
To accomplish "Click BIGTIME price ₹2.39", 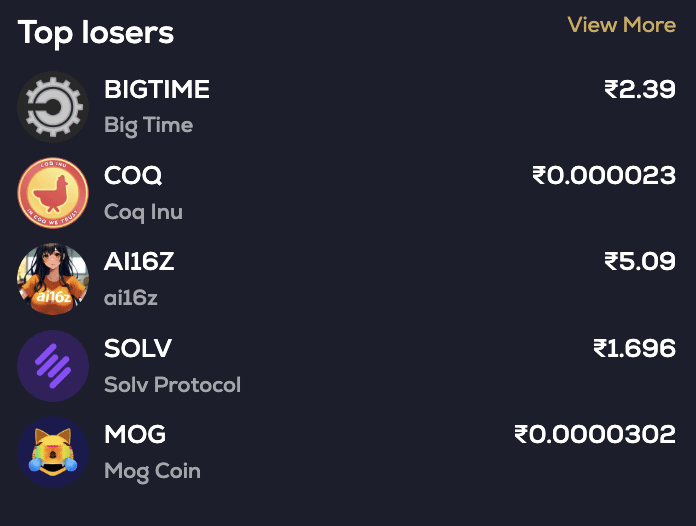I will 640,90.
